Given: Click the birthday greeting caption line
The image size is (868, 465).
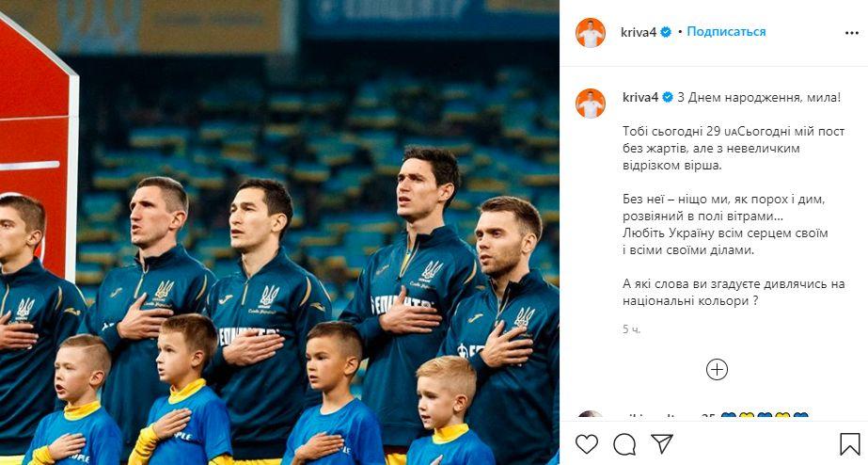Looking at the screenshot, I should (x=759, y=98).
